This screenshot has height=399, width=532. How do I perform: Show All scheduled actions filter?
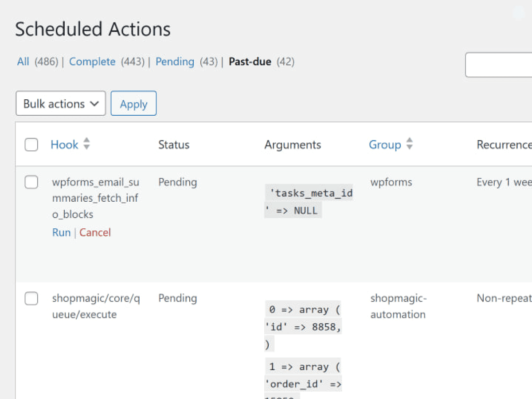pos(23,62)
